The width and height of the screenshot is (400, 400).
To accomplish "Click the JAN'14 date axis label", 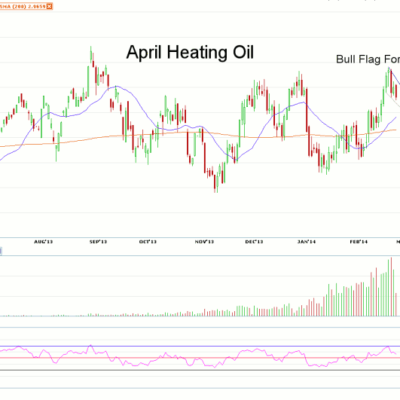I will [306, 242].
